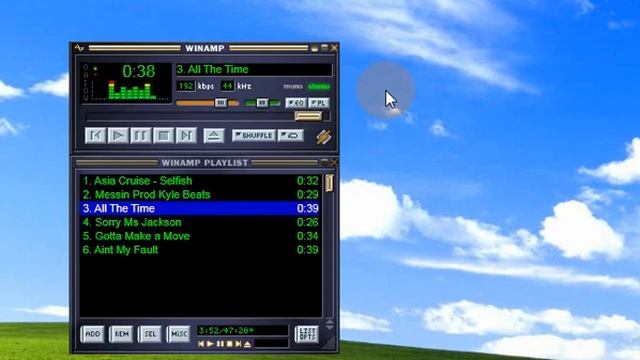Click the clutterbar options letters column

click(85, 82)
